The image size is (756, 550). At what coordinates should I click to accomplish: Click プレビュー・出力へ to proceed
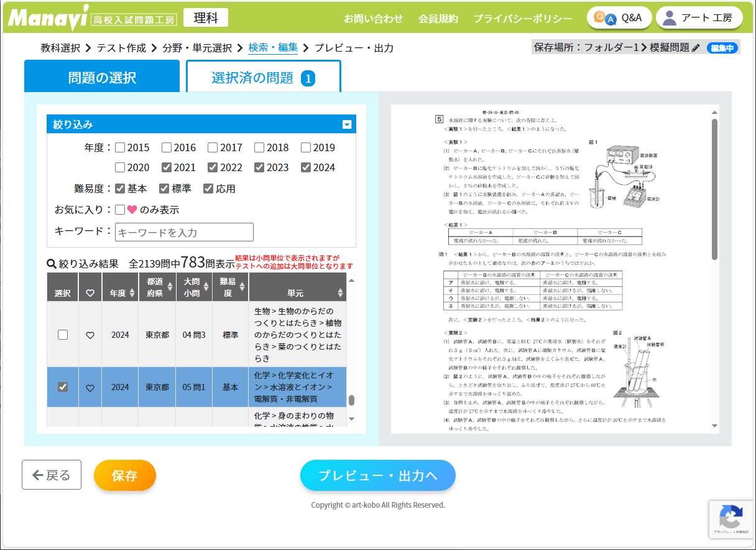coord(377,475)
